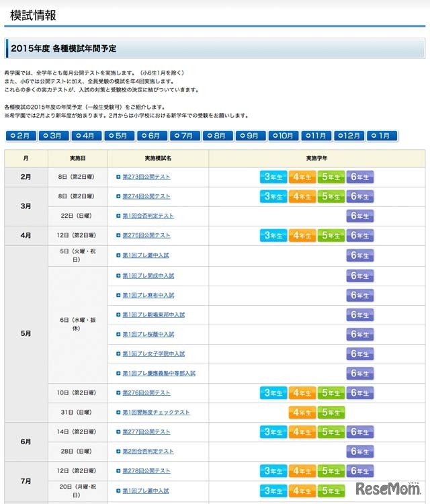Click 3年生 badge in July 20日 第1回プレ灘中入試 row
Screen dimensions: 430x504
coord(273,491)
